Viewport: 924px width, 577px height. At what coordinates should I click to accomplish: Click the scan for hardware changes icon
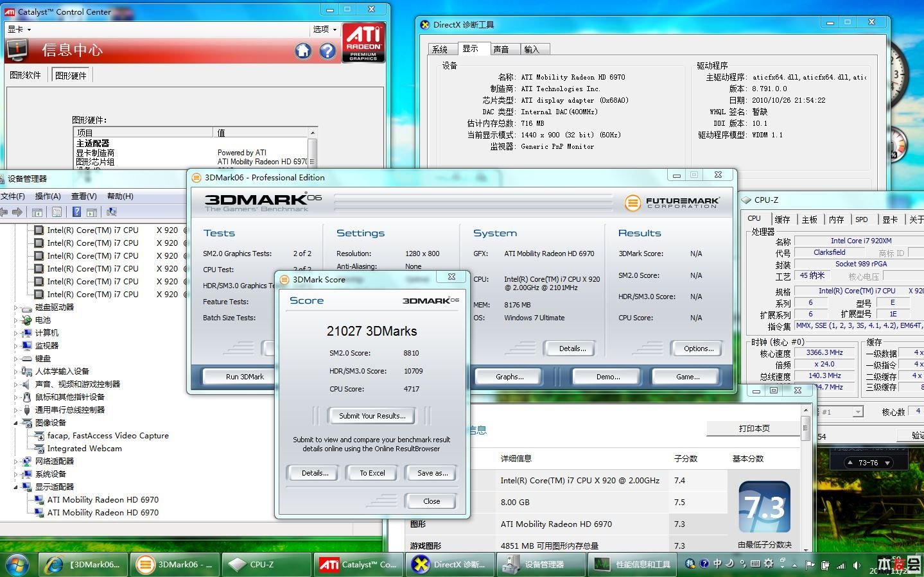click(112, 212)
